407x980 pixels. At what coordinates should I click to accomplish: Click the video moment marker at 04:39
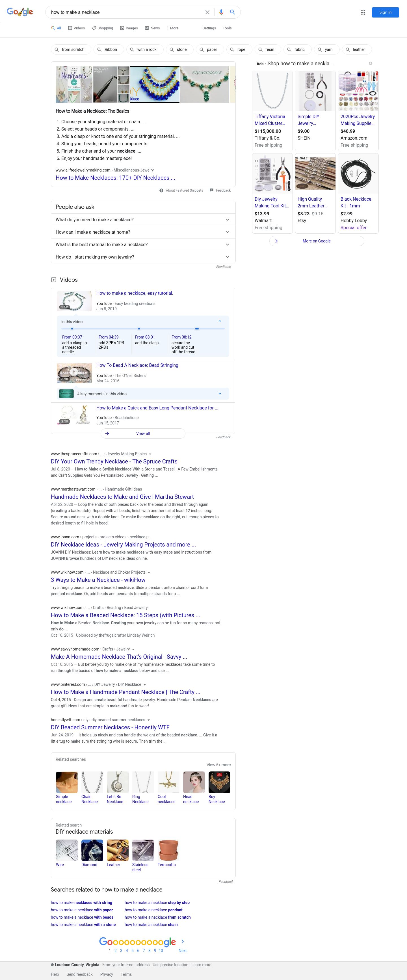(139, 328)
